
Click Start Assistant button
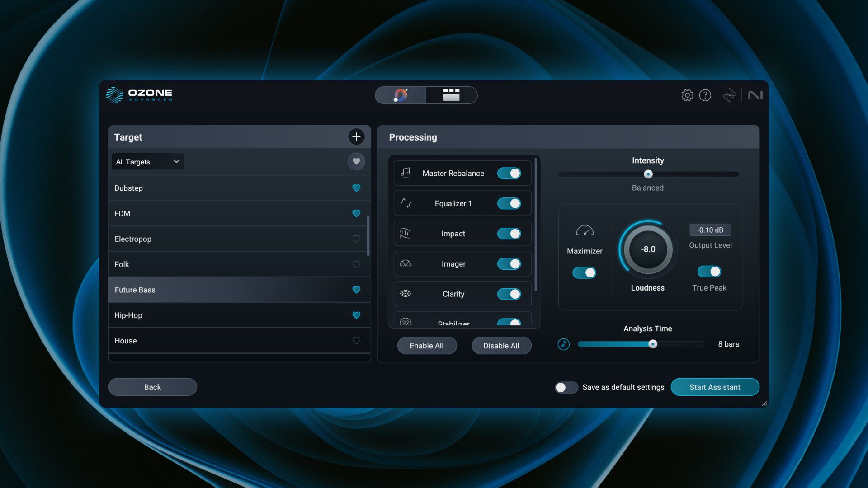[715, 387]
